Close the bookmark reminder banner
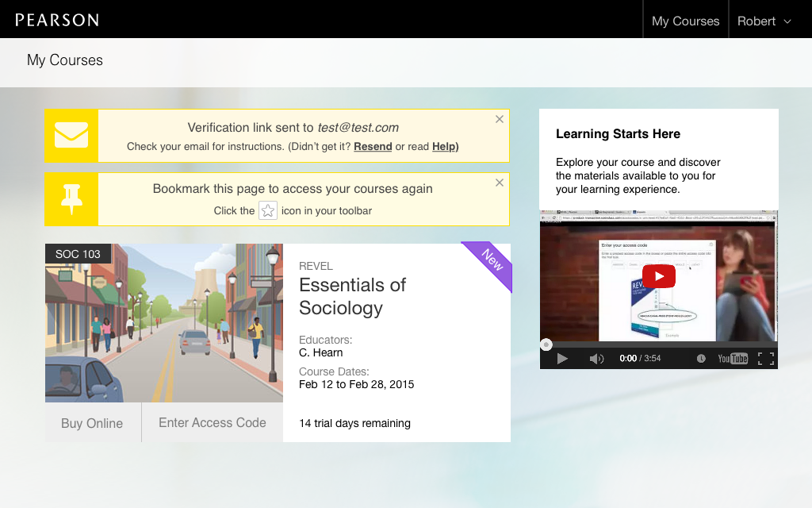Image resolution: width=812 pixels, height=508 pixels. pos(500,183)
